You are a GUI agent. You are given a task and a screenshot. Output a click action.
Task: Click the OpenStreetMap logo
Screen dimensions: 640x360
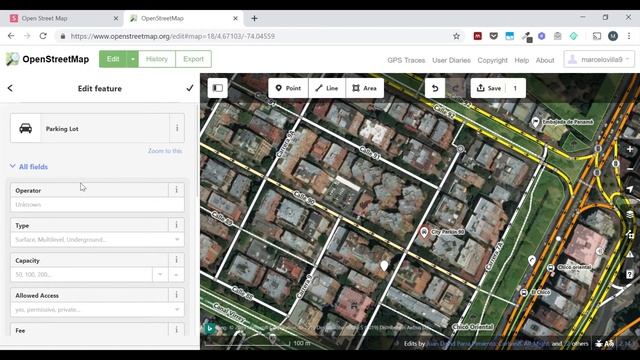coord(47,59)
